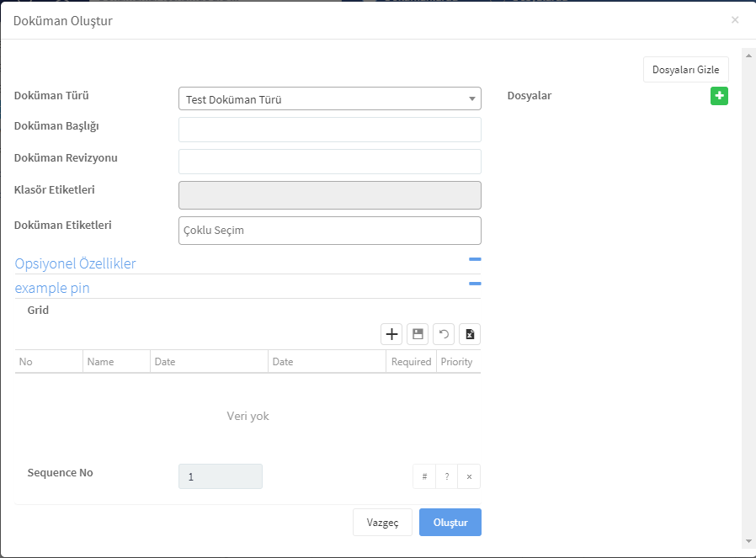Click the scrollbar down arrow
The height and width of the screenshot is (558, 756).
[x=748, y=542]
